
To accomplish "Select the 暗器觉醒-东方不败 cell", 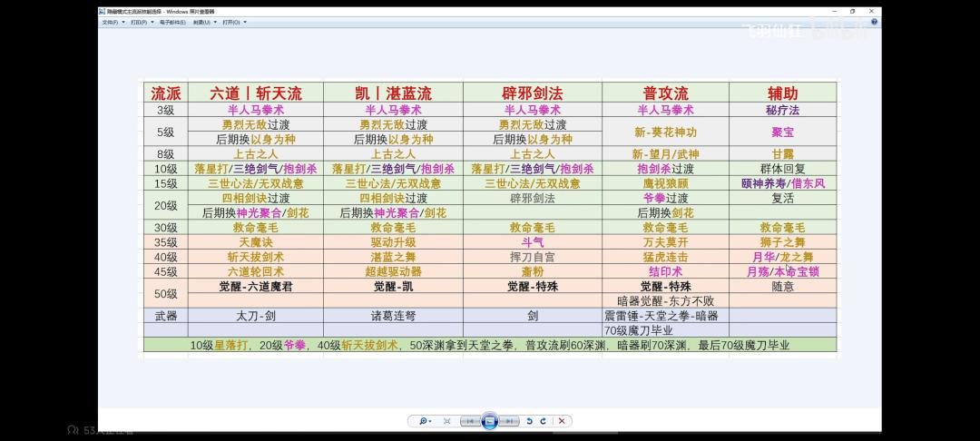I will [x=665, y=301].
